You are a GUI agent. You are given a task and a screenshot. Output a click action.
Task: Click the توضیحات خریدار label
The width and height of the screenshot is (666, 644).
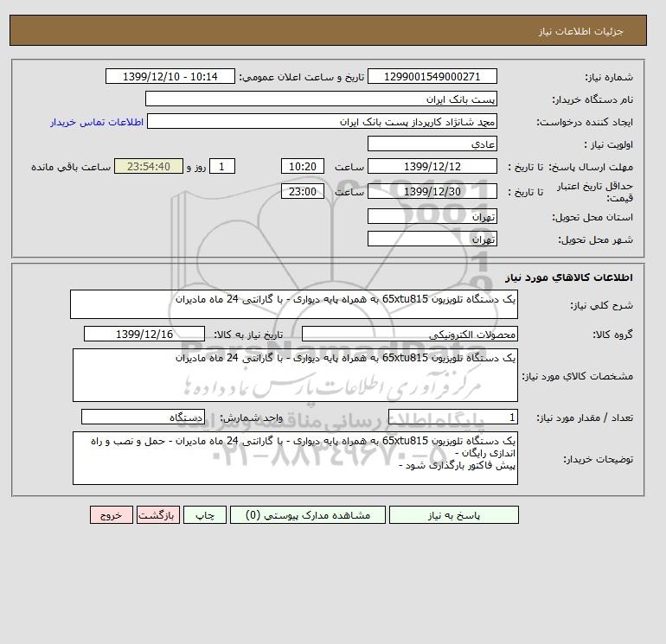tap(599, 459)
